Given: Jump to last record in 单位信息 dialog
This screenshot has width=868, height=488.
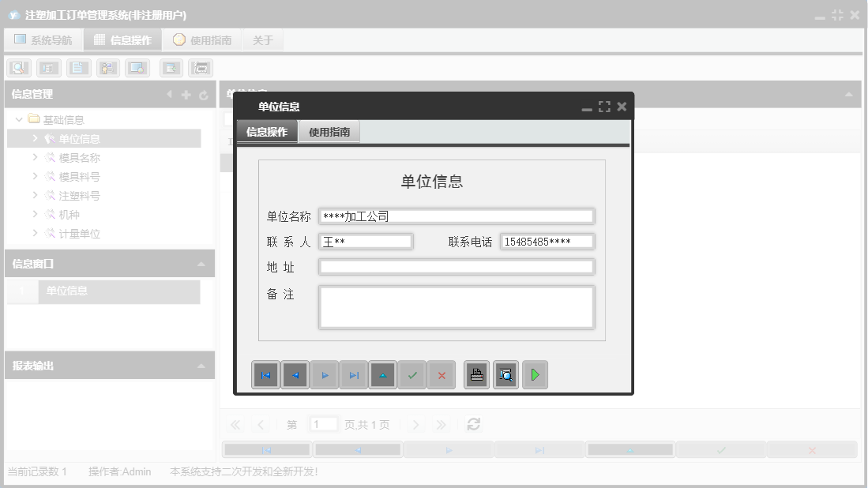Looking at the screenshot, I should tap(354, 375).
